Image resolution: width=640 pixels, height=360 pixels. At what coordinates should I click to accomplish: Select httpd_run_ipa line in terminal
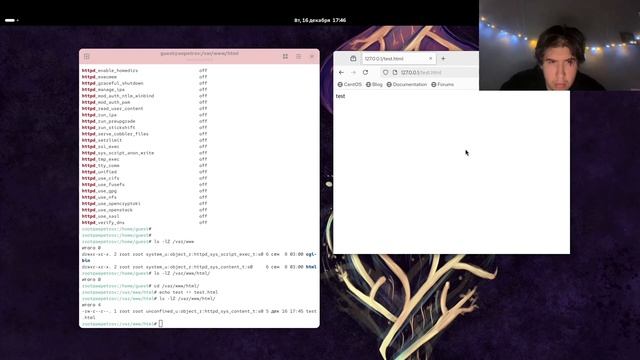pyautogui.click(x=144, y=115)
